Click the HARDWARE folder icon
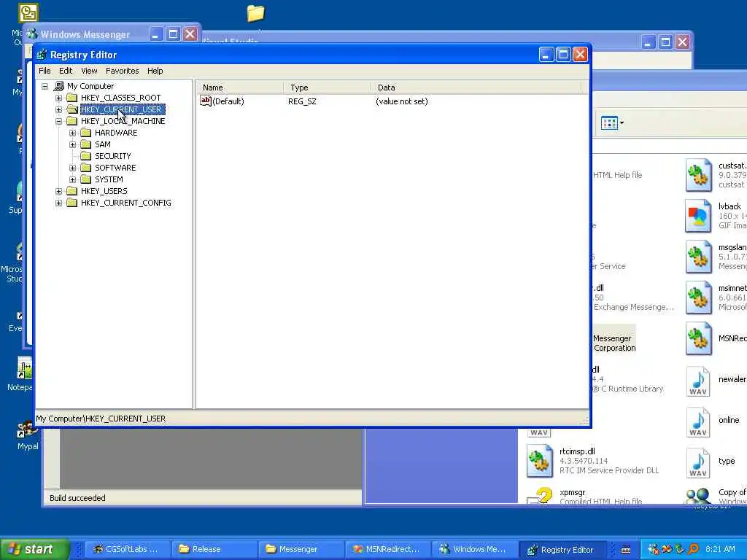Image resolution: width=747 pixels, height=560 pixels. coord(86,133)
